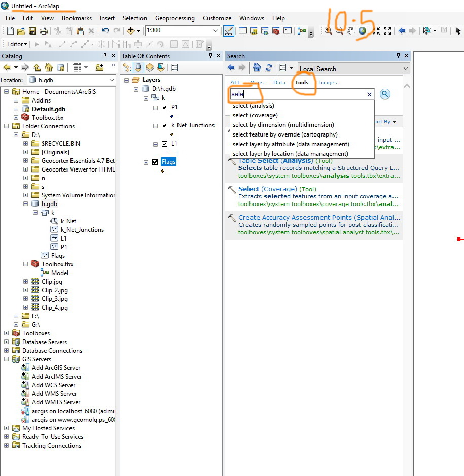This screenshot has width=464, height=476.
Task: Choose suggestion select layer by attribute
Action: pyautogui.click(x=291, y=144)
